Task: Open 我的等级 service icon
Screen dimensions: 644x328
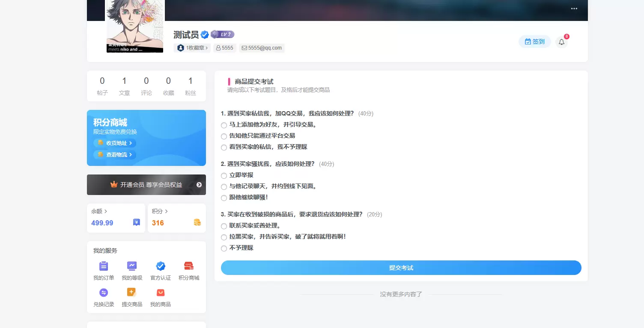Action: tap(132, 266)
